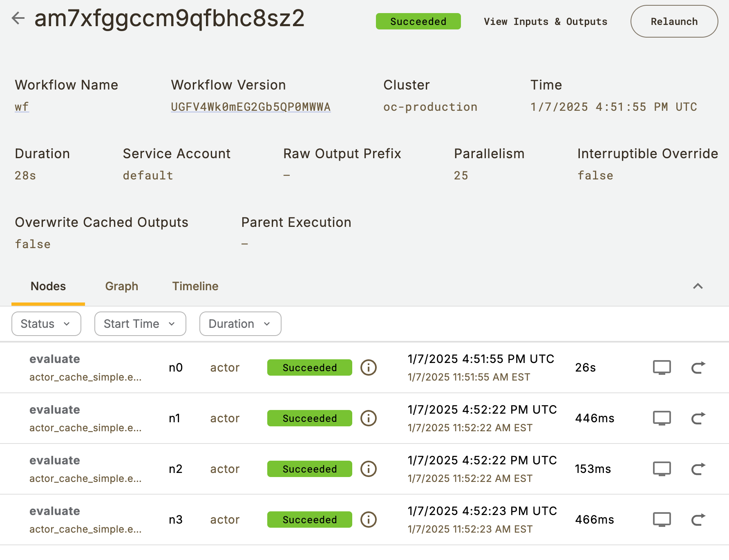This screenshot has height=560, width=729.
Task: Click the monitor icon for node n1
Action: pyautogui.click(x=662, y=418)
